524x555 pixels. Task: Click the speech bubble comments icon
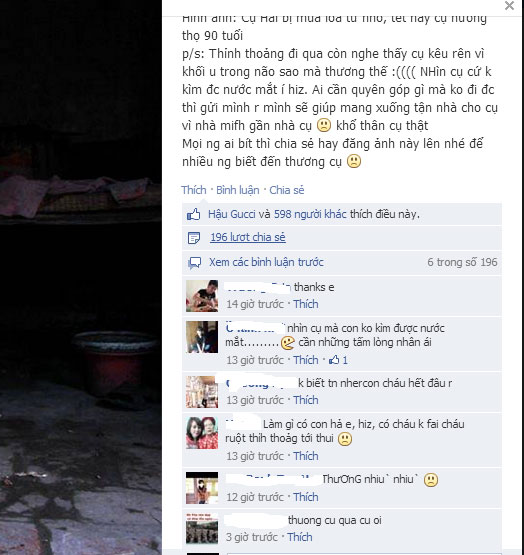coord(194,263)
